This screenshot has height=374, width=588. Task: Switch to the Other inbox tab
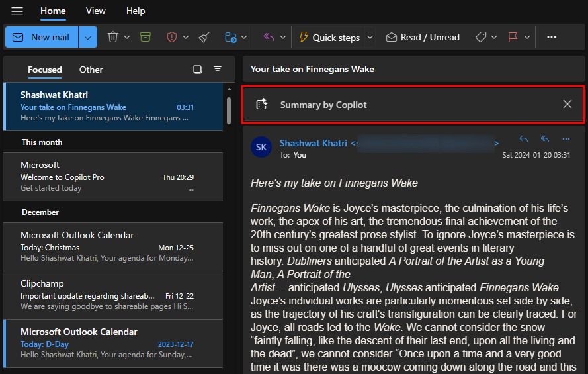click(x=91, y=70)
